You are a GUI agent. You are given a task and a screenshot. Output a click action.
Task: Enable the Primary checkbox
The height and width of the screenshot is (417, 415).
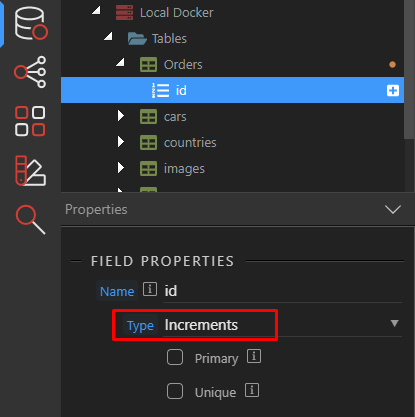pos(175,357)
